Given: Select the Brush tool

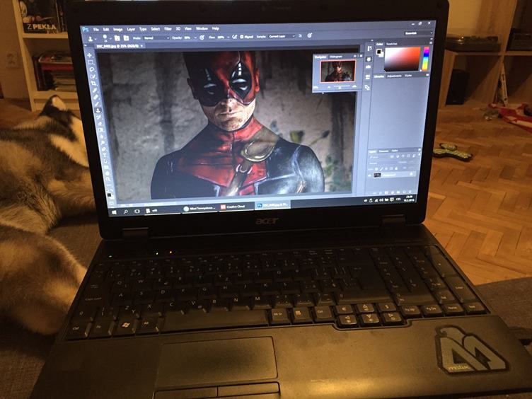Looking at the screenshot, I should click(x=97, y=104).
